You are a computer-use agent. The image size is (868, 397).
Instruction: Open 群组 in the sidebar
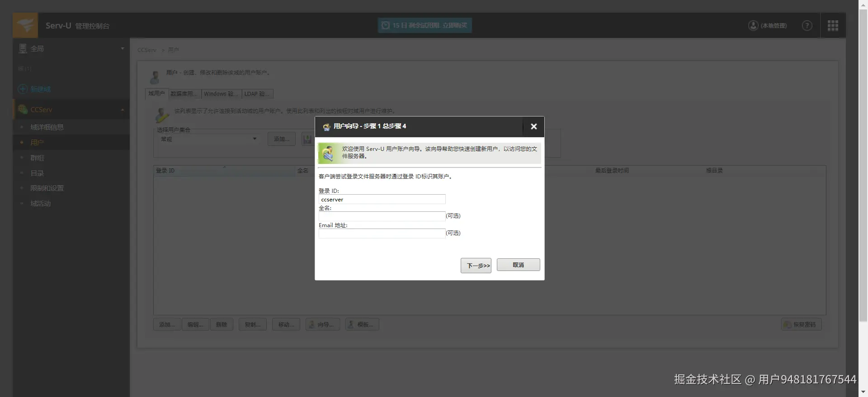click(x=37, y=158)
